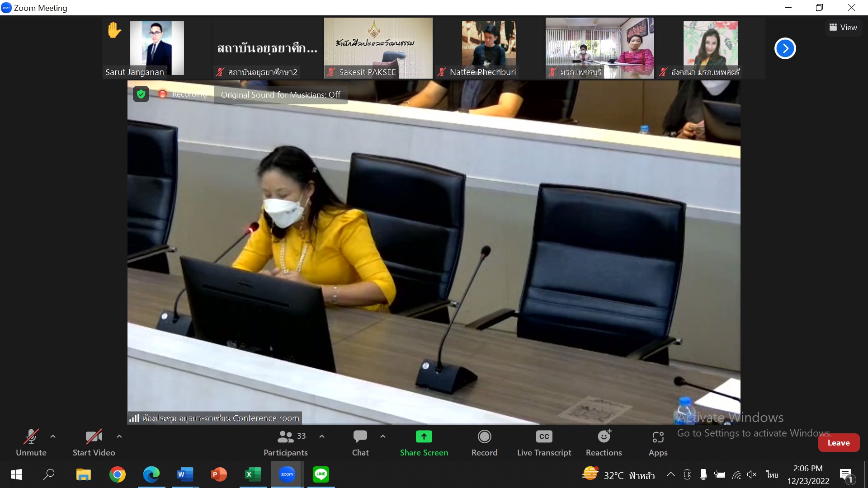Viewport: 868px width, 488px height.
Task: Click the Meet Now tray icon
Action: (688, 474)
